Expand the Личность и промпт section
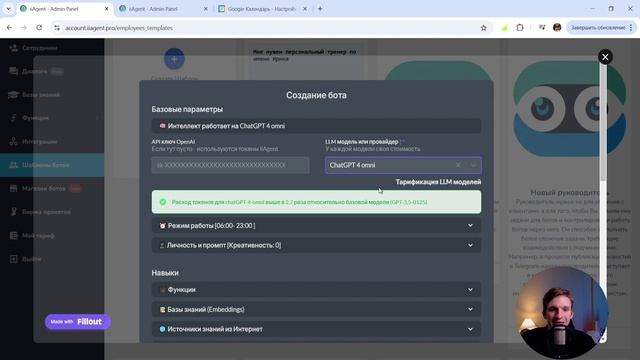The image size is (640, 360). 316,245
